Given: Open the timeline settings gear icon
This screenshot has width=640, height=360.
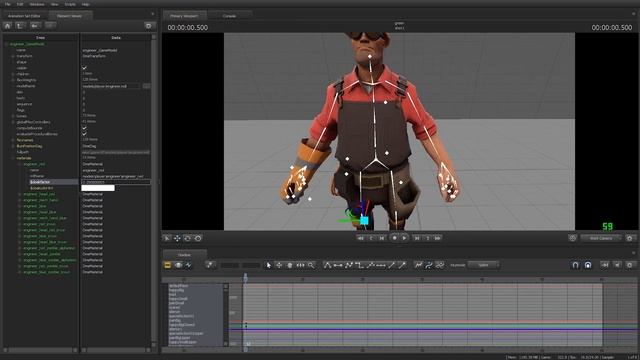Looking at the screenshot, I should click(x=630, y=265).
